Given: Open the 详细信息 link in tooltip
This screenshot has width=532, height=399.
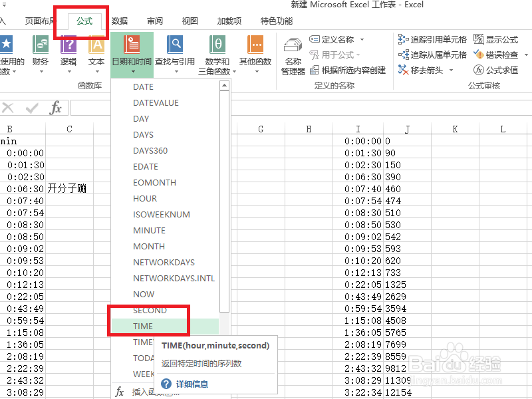Looking at the screenshot, I should (x=192, y=384).
